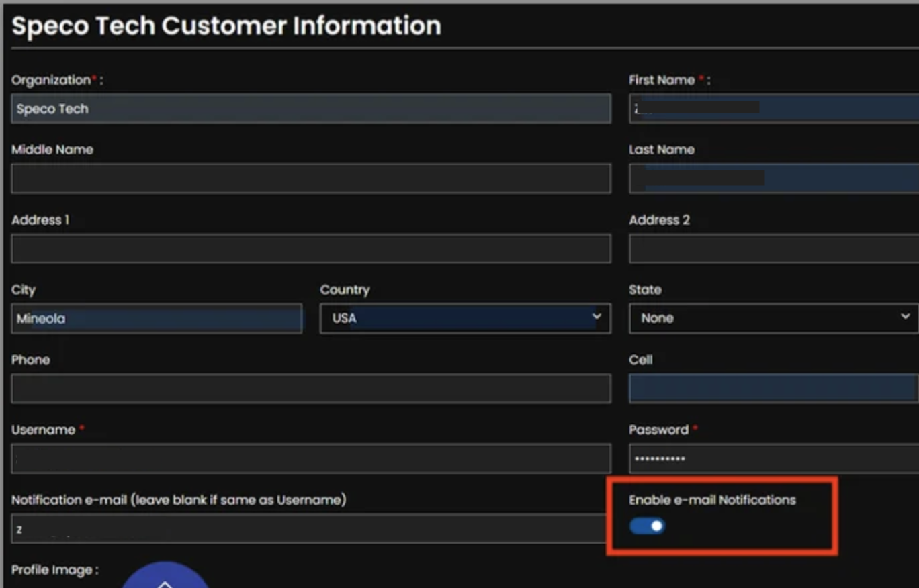This screenshot has height=588, width=919.
Task: Click the Address 2 input box
Action: click(773, 248)
